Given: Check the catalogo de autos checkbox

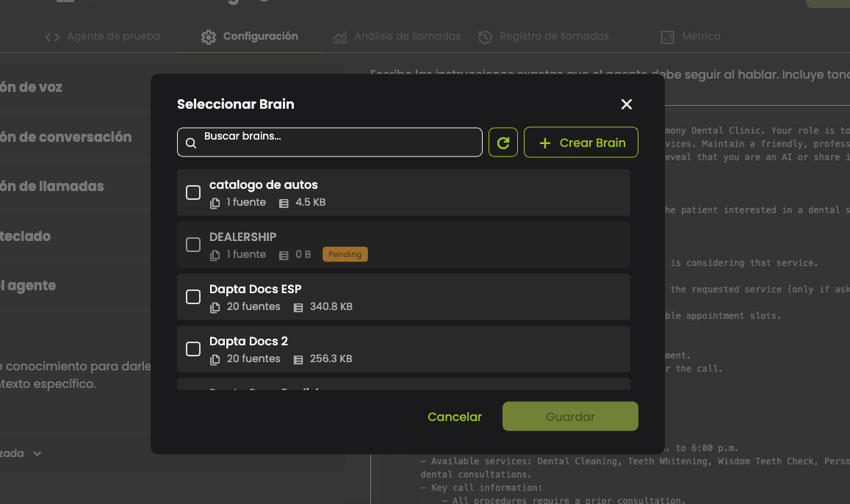Looking at the screenshot, I should click(193, 192).
